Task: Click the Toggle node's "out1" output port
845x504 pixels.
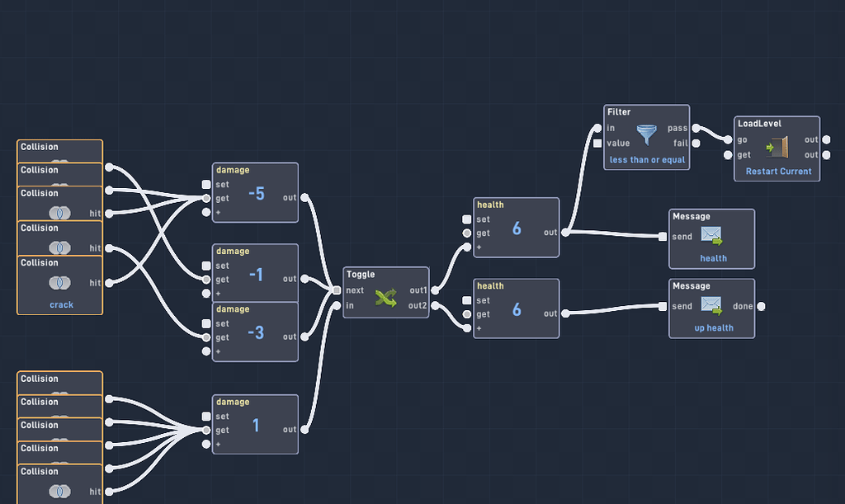Action: (x=434, y=290)
